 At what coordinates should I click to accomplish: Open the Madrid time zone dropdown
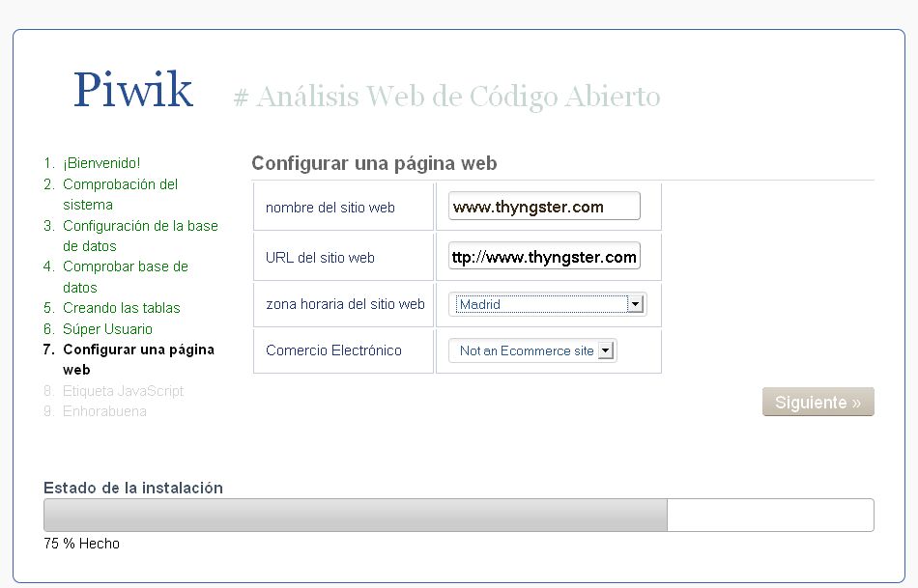547,304
